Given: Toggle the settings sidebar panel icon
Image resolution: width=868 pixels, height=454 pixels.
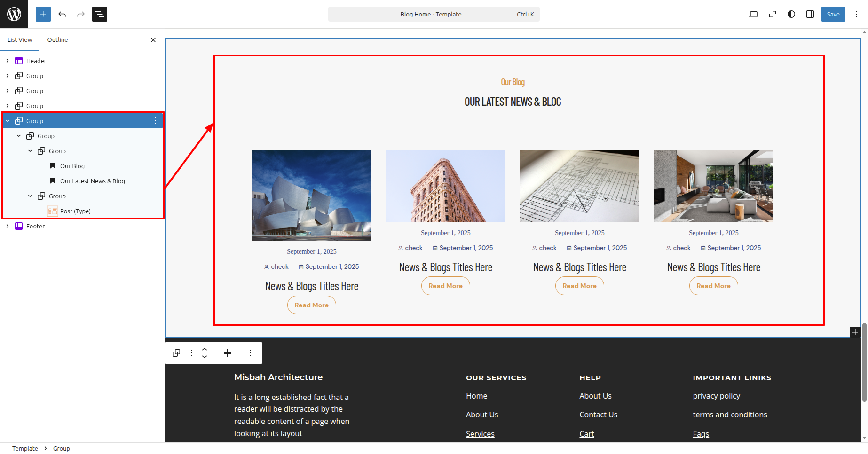Looking at the screenshot, I should (810, 14).
